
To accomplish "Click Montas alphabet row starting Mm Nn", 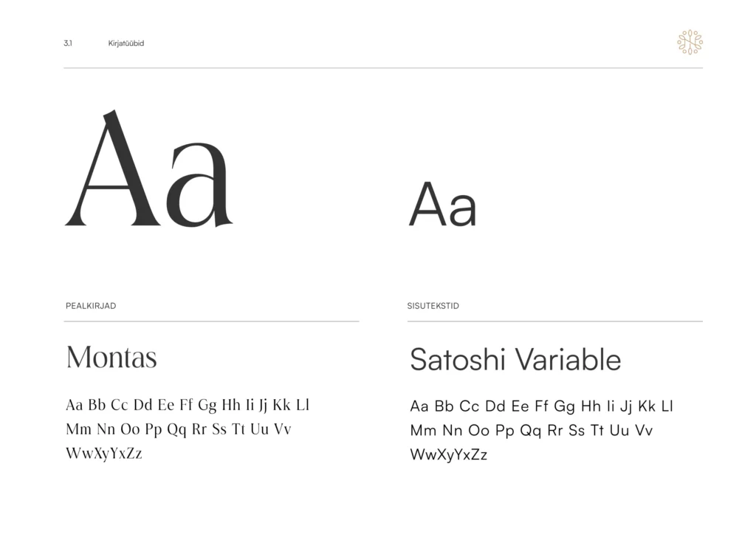I will coord(179,429).
